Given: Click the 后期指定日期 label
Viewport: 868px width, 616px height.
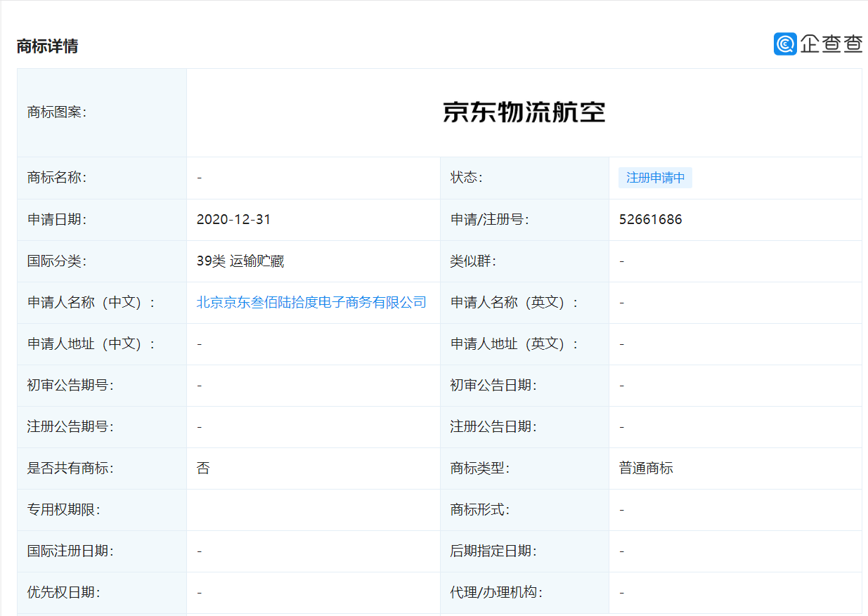Looking at the screenshot, I should pyautogui.click(x=493, y=551).
